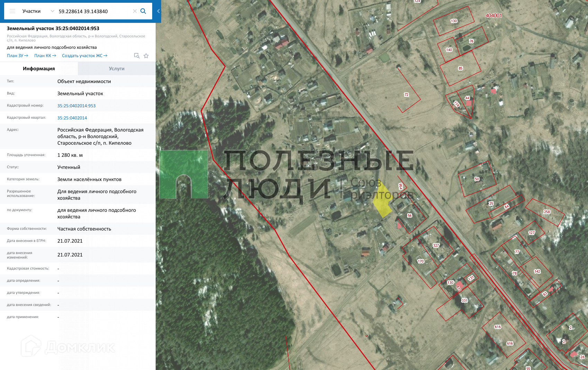Open cadastral number link 35:25:0402014:953
The height and width of the screenshot is (370, 588).
tap(76, 106)
